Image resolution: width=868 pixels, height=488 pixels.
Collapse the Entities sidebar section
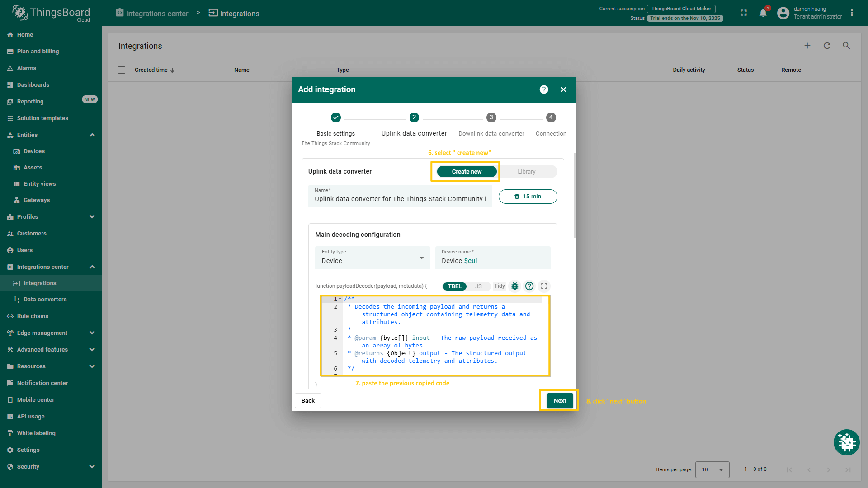click(x=92, y=135)
